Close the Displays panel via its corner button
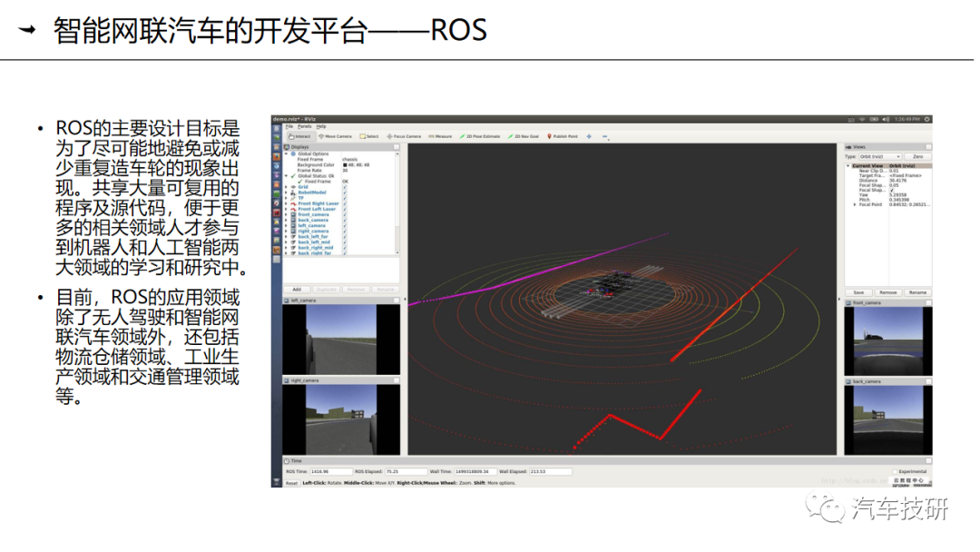Viewport: 980px width, 552px height. (397, 147)
